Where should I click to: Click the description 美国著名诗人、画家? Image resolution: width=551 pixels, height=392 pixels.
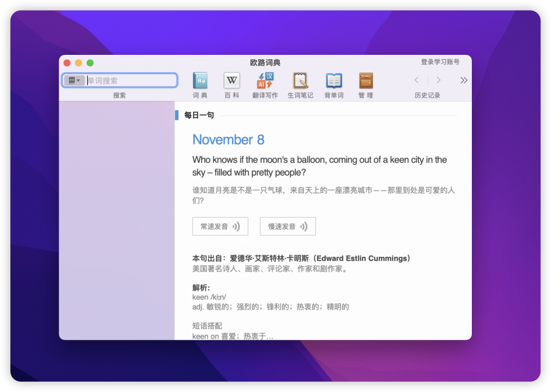click(x=270, y=269)
